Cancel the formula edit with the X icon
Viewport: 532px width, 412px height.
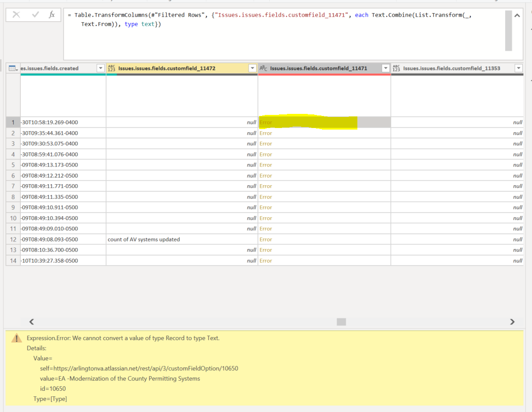coord(16,15)
